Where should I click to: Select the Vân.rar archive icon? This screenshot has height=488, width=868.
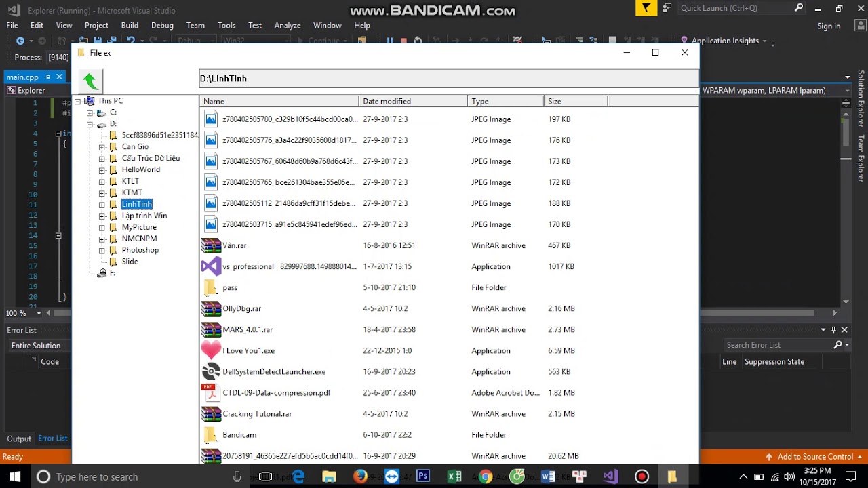[x=211, y=245]
